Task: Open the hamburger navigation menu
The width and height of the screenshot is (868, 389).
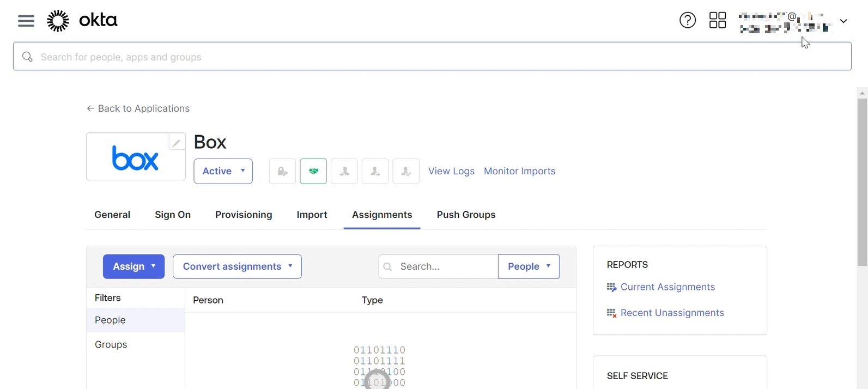Action: (26, 21)
